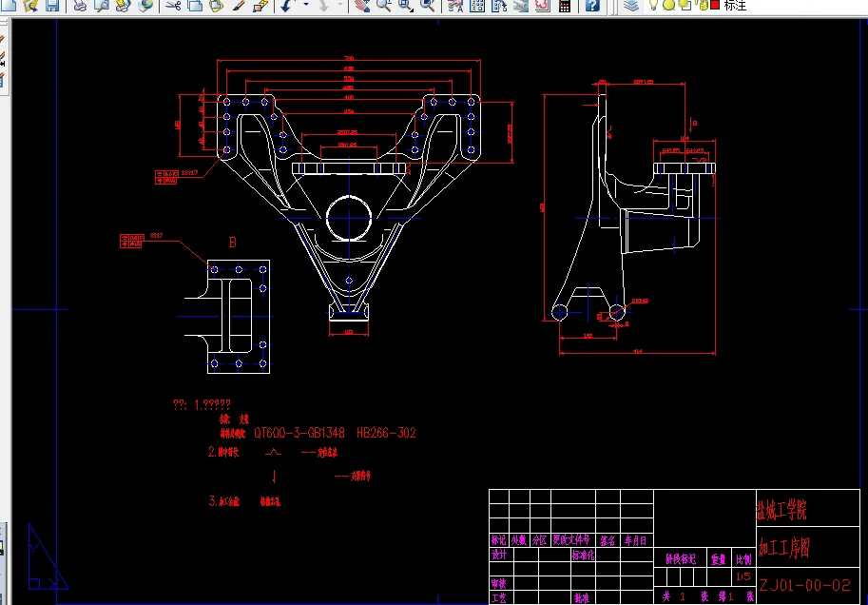This screenshot has width=868, height=605.
Task: Open a drawing file with the Open icon
Action: pyautogui.click(x=31, y=6)
